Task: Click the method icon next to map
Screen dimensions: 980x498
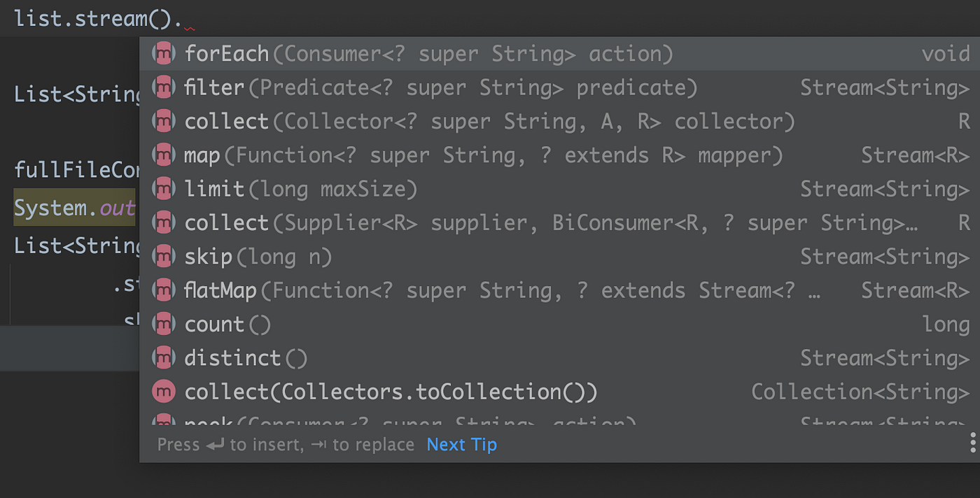Action: 163,155
